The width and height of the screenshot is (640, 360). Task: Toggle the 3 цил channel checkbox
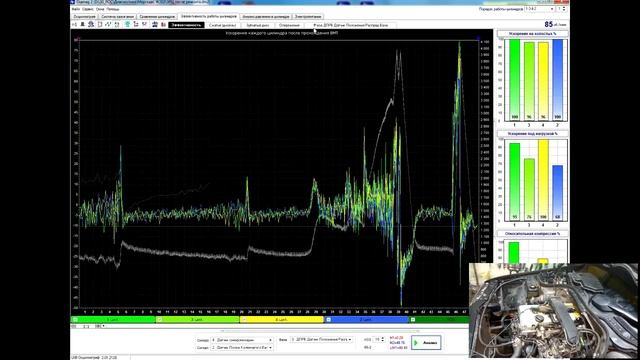coord(160,320)
